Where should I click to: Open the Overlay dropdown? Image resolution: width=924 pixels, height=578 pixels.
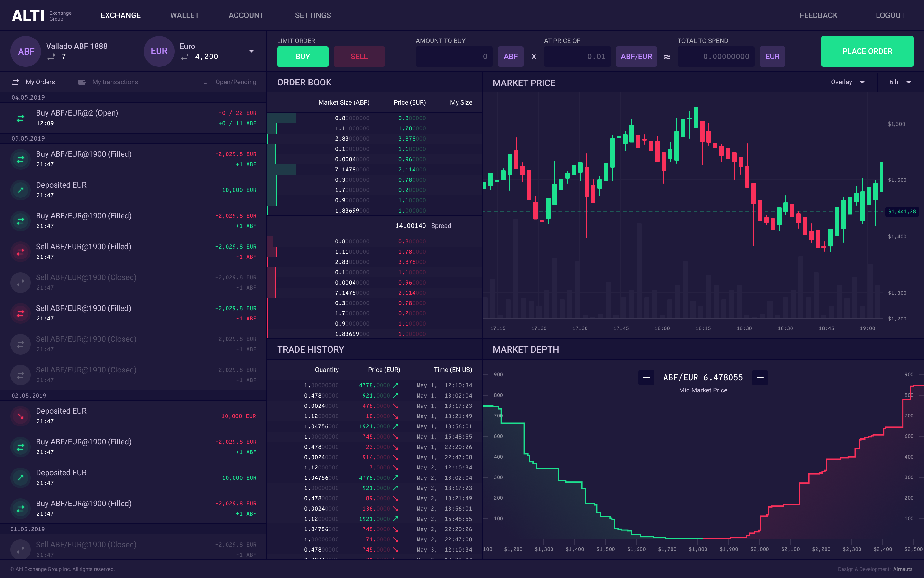pos(847,82)
